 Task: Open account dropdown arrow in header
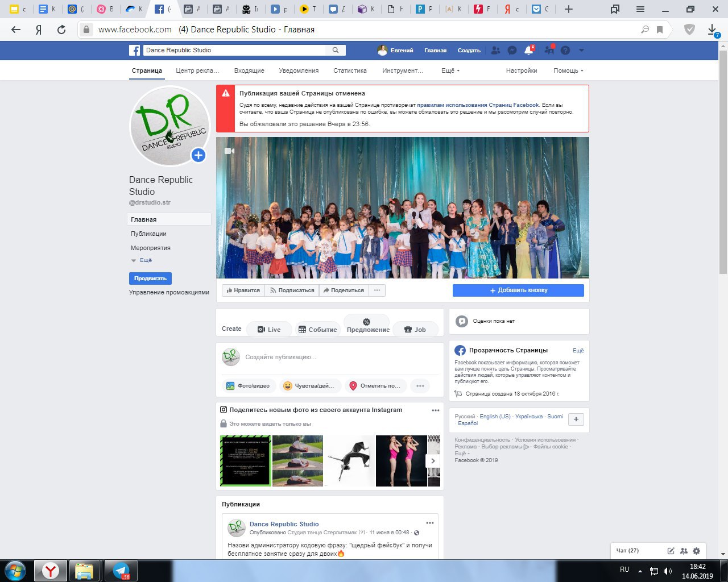point(581,51)
